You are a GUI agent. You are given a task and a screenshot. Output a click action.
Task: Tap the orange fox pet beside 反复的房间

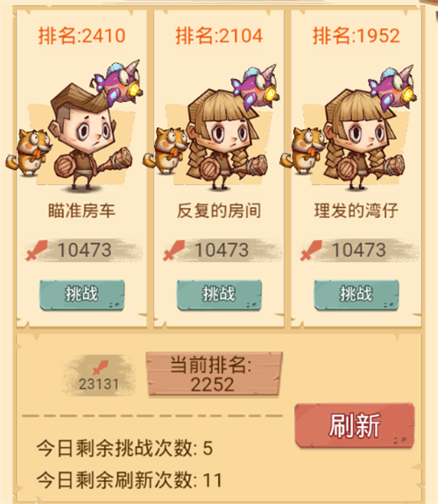(x=166, y=151)
